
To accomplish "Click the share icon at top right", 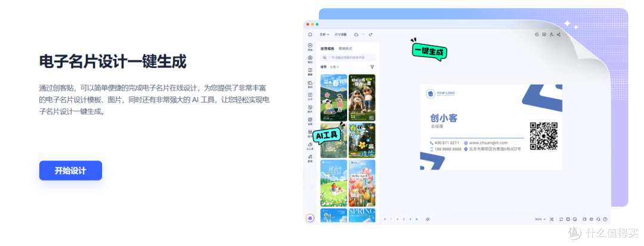I will pos(559,35).
